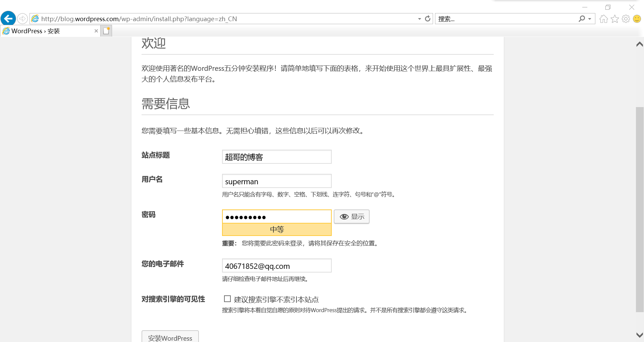Click the 安装WordPress button
Screen dimensions: 644x342
point(170,337)
